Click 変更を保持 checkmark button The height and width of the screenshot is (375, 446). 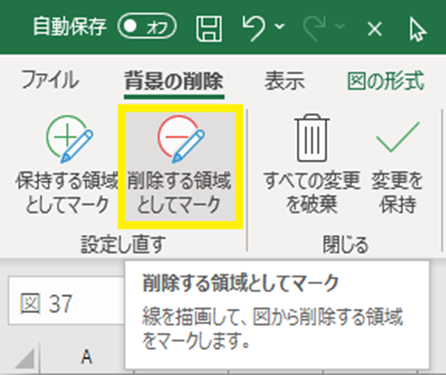(397, 166)
